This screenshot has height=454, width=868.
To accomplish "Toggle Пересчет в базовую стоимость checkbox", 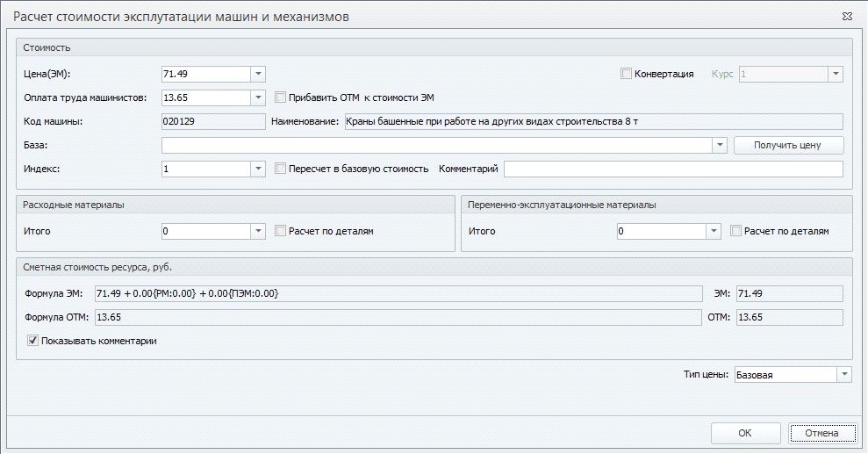I will pyautogui.click(x=281, y=169).
